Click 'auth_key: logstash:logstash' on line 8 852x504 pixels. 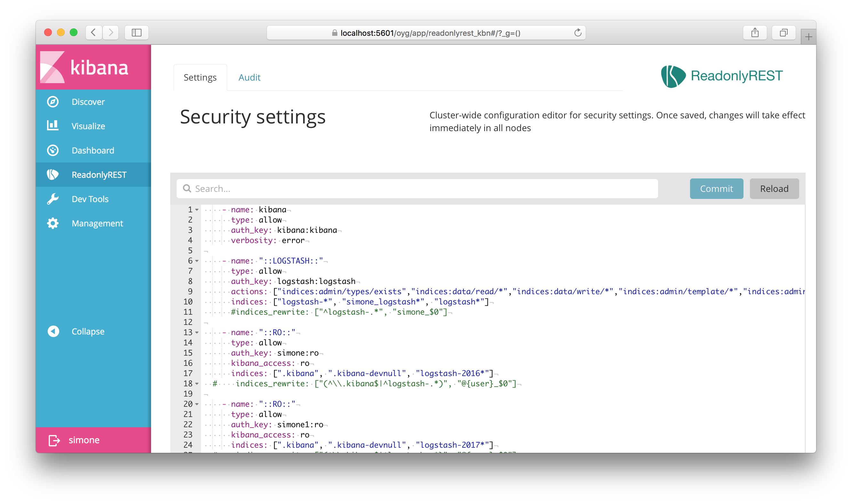point(293,281)
